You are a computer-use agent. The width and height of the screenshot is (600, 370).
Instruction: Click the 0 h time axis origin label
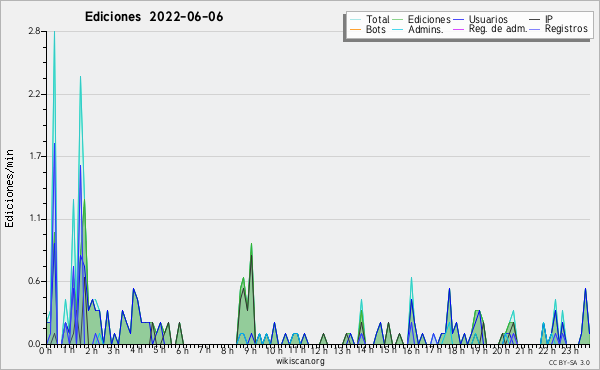click(x=45, y=350)
